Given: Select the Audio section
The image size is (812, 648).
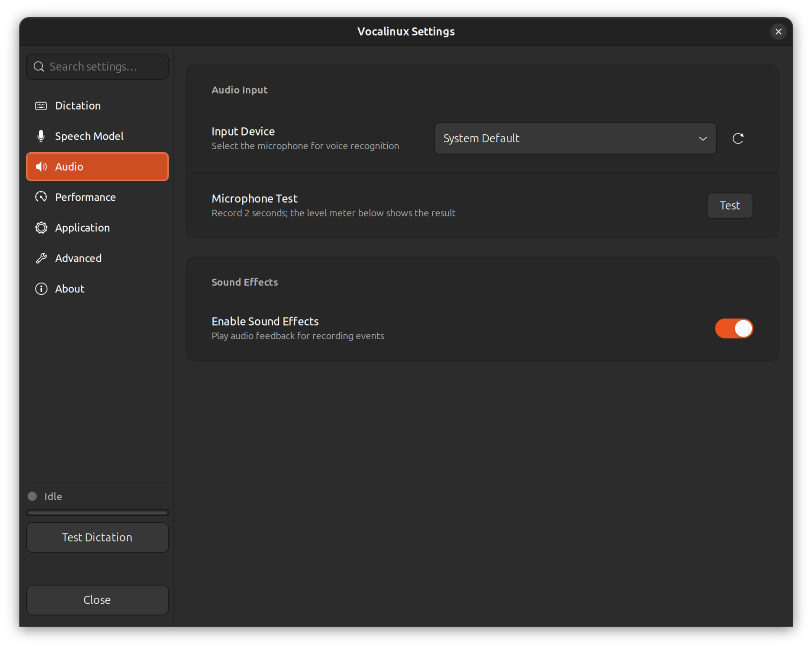Looking at the screenshot, I should tap(97, 167).
